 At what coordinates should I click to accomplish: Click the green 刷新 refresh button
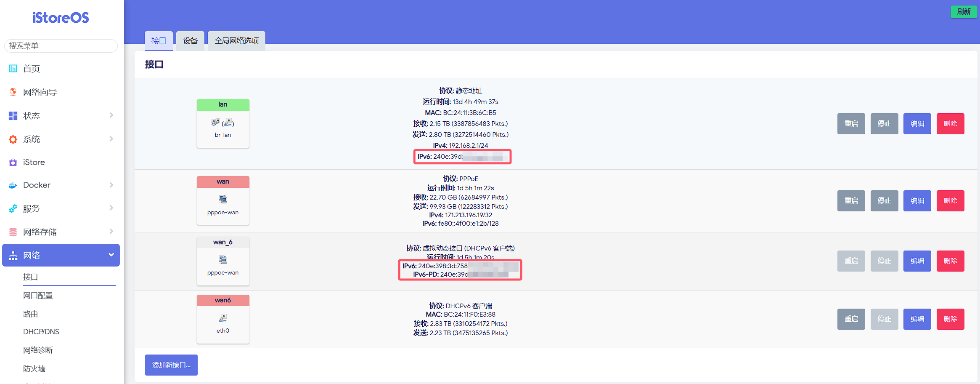coord(964,12)
